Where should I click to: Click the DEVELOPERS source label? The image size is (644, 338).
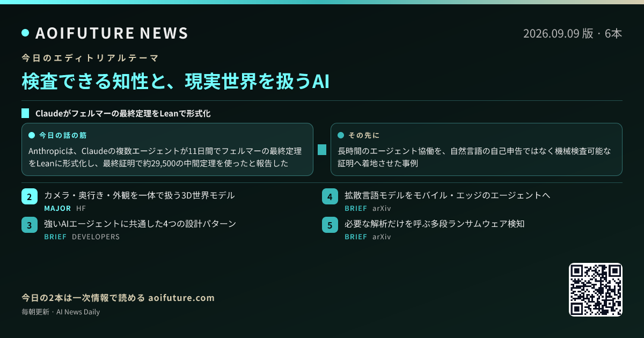click(96, 237)
